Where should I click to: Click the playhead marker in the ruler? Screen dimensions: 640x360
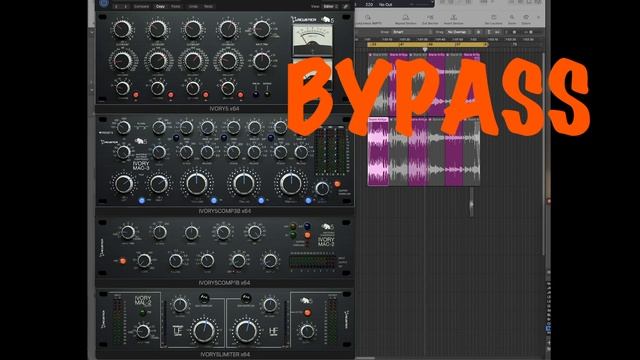pyautogui.click(x=425, y=49)
